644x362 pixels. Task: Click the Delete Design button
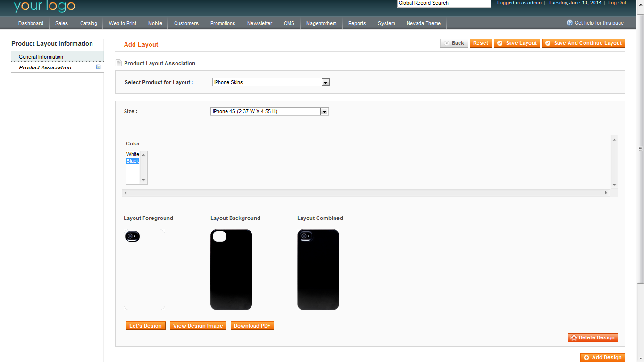point(593,337)
